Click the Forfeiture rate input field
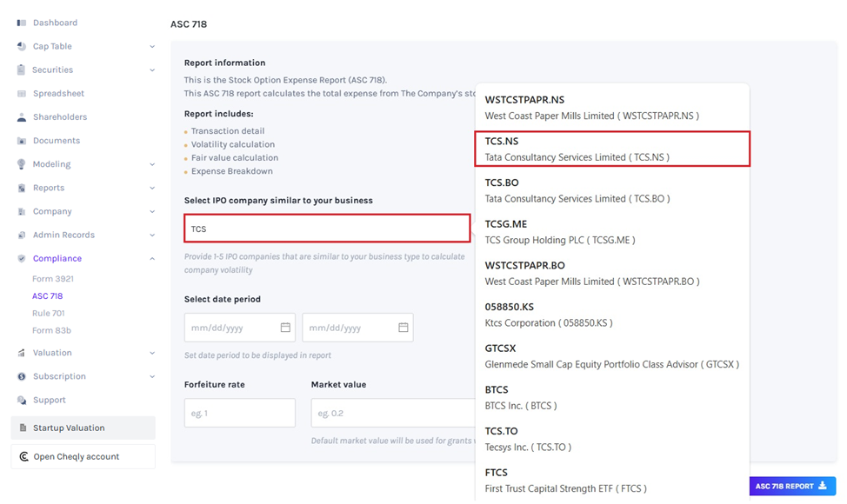This screenshot has height=504, width=847. (x=239, y=413)
